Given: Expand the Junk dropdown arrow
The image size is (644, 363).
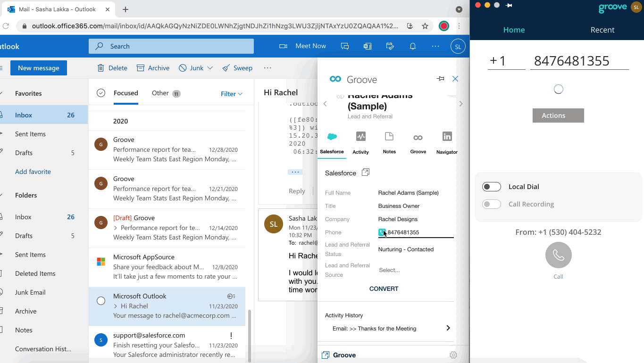Looking at the screenshot, I should coord(210,68).
